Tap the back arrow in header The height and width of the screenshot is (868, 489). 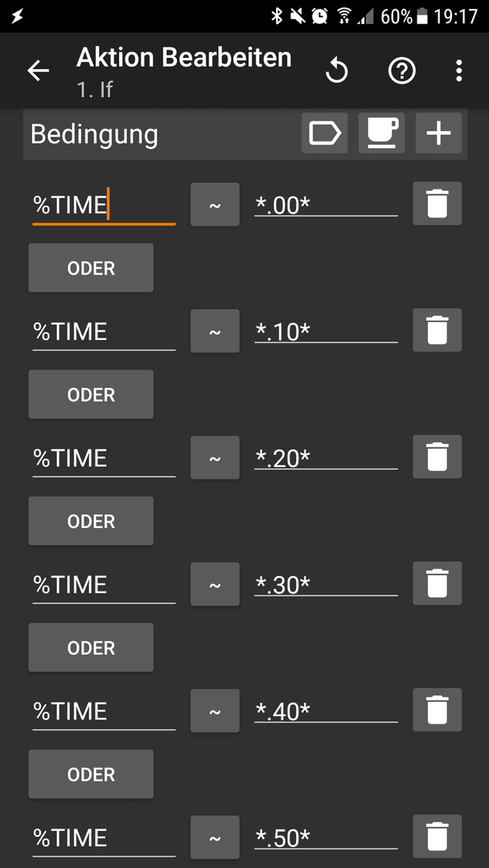tap(39, 71)
